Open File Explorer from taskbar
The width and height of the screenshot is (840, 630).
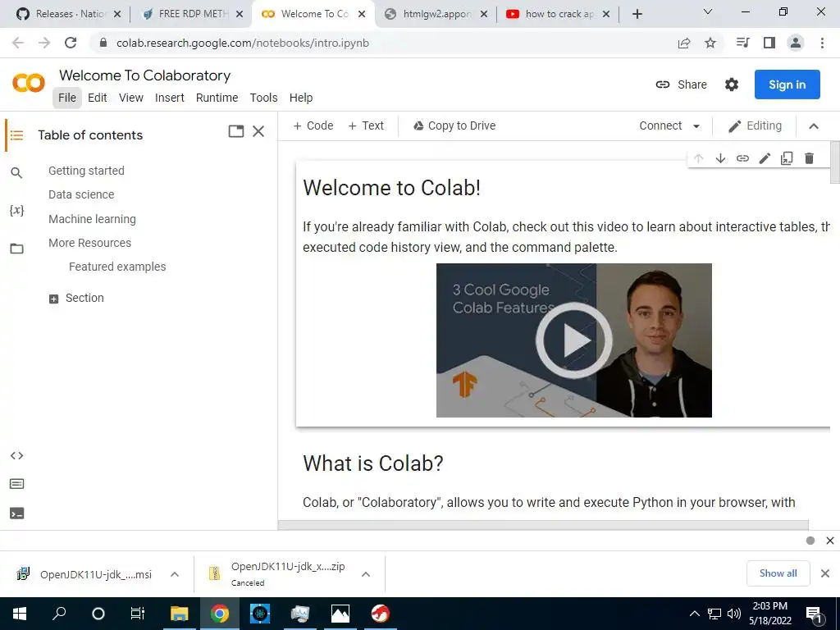(x=179, y=614)
